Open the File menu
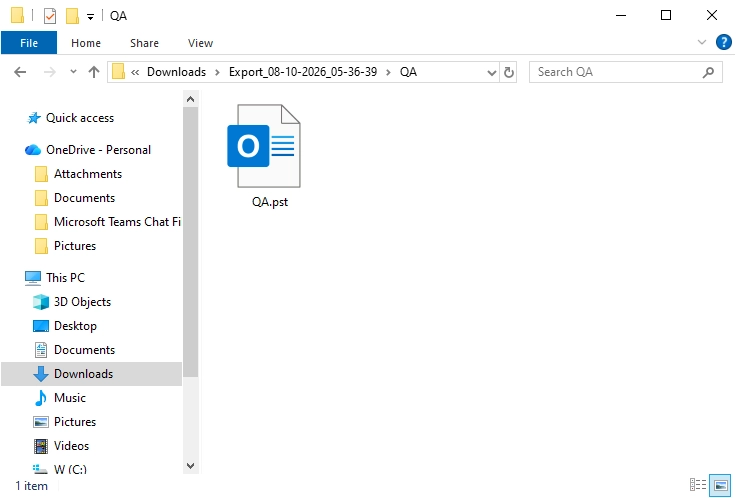Image resolution: width=736 pixels, height=498 pixels. pos(29,43)
